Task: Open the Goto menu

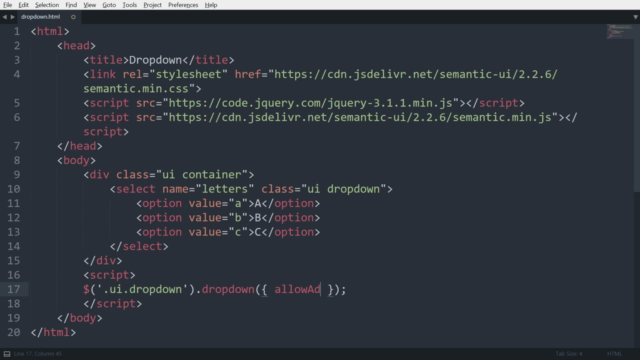Action: click(109, 5)
